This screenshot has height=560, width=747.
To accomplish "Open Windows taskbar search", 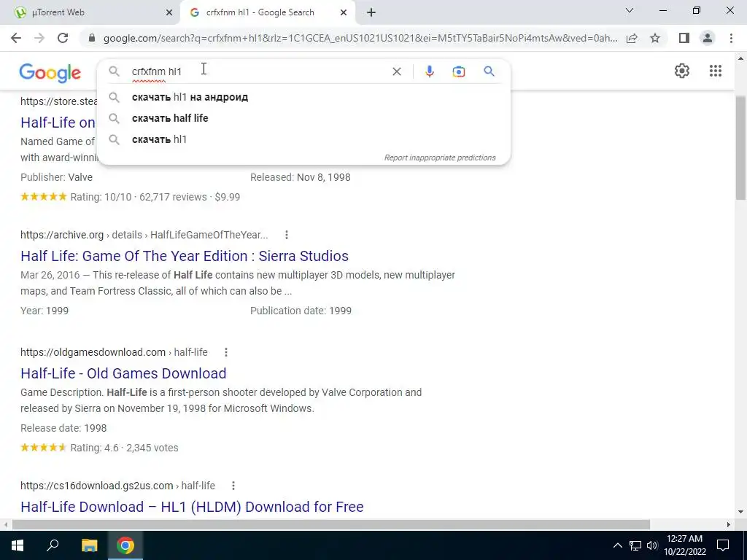I will tap(53, 545).
